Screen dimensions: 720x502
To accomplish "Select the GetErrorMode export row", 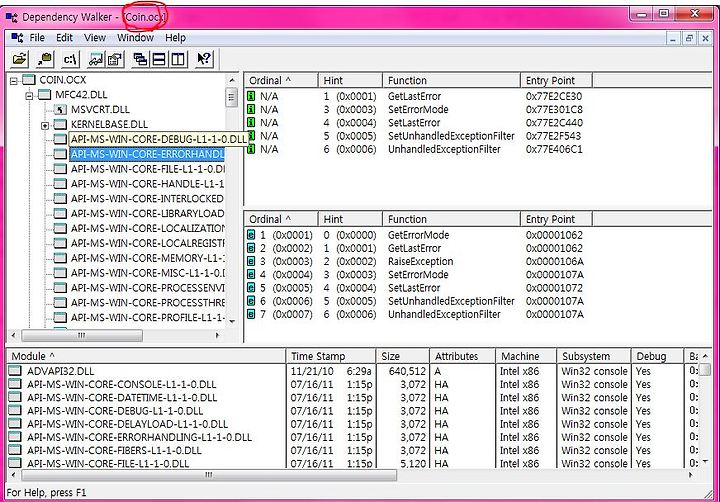I will click(x=419, y=235).
